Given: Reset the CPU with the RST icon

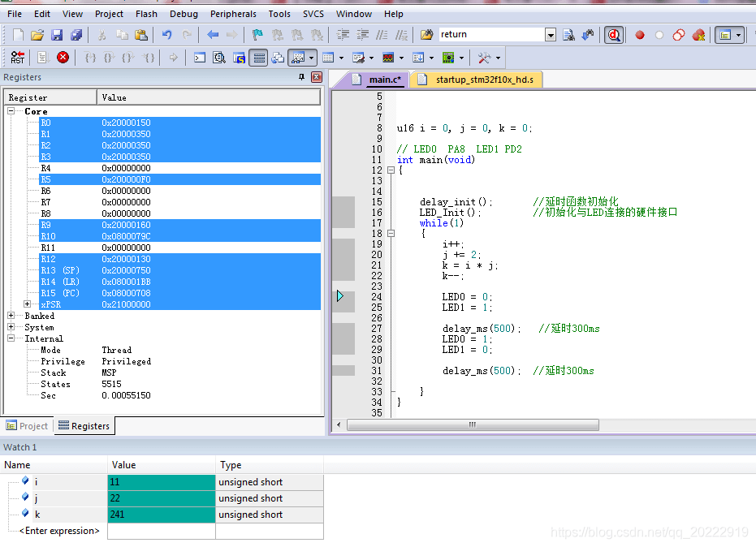Looking at the screenshot, I should click(x=17, y=58).
